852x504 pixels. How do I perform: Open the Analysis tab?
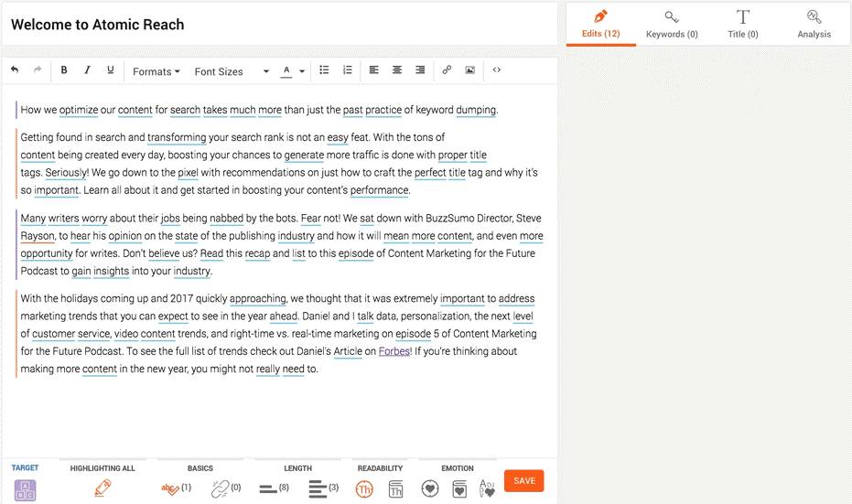814,25
